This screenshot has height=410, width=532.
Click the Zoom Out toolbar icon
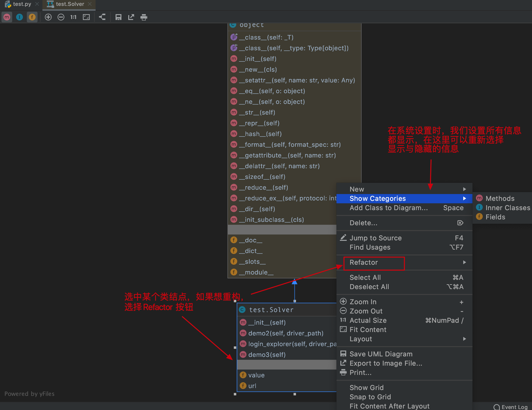click(61, 17)
